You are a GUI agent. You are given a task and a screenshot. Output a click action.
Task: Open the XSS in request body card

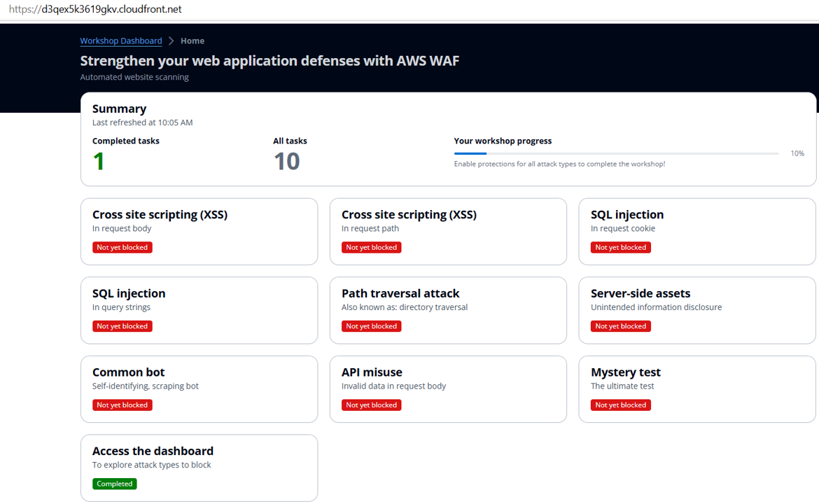pos(199,231)
